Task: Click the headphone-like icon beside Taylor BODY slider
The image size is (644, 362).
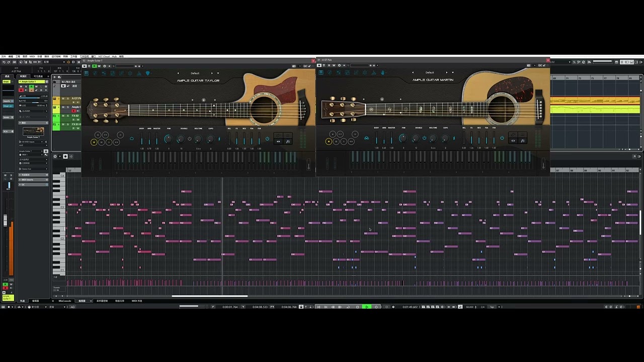Action: (x=132, y=138)
